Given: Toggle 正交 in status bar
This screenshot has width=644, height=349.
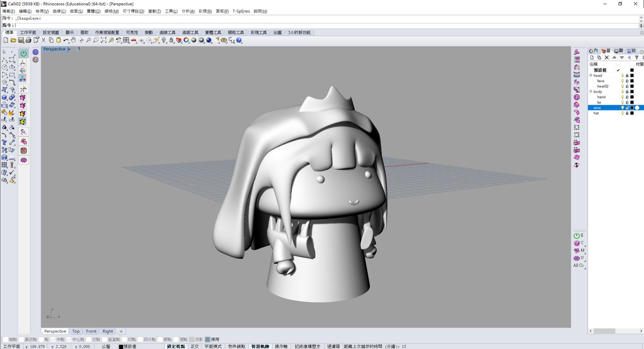Looking at the screenshot, I should 194,346.
